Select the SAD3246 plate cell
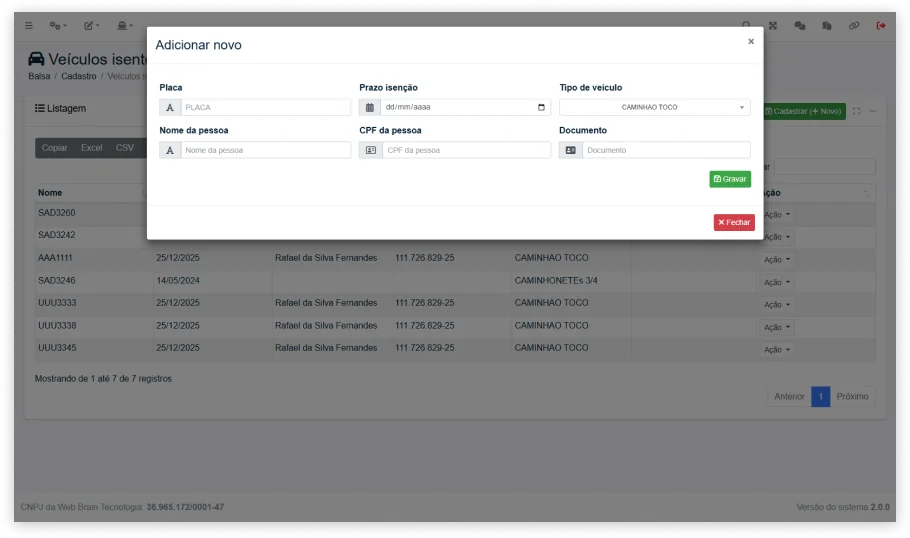 tap(57, 280)
